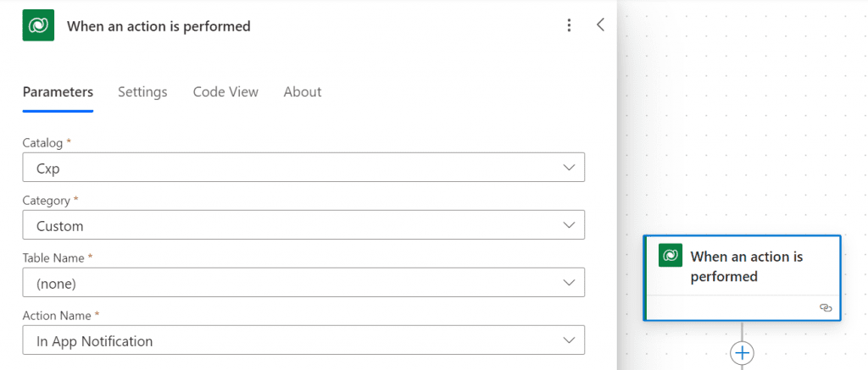Click the Dataverse icon in the panel header

point(38,25)
